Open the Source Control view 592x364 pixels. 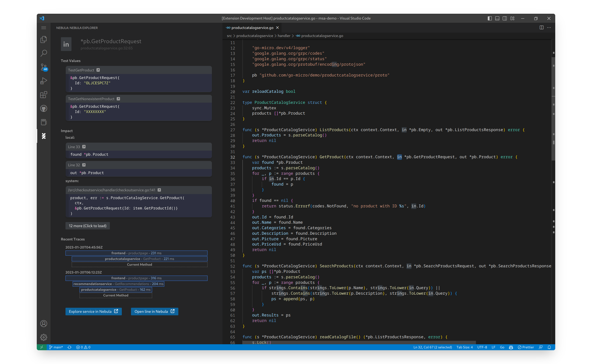(x=44, y=67)
